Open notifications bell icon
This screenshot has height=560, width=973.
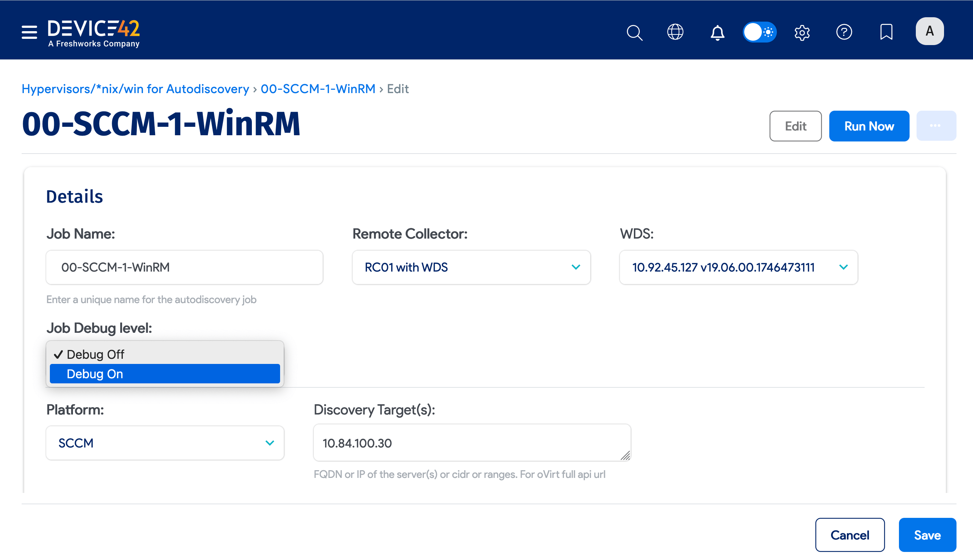[x=717, y=32]
